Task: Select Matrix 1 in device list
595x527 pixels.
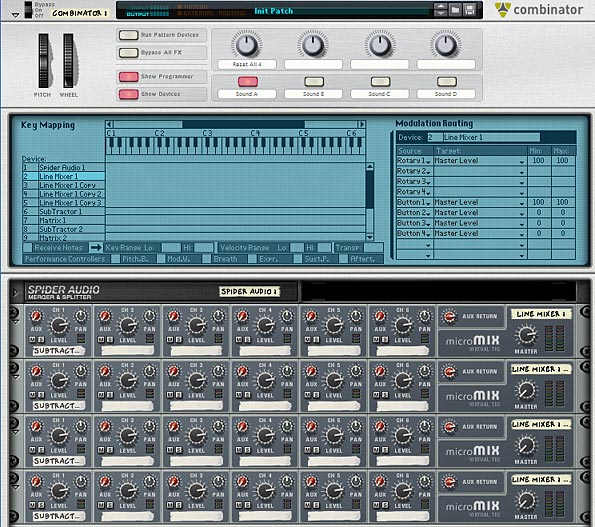Action: (63, 220)
